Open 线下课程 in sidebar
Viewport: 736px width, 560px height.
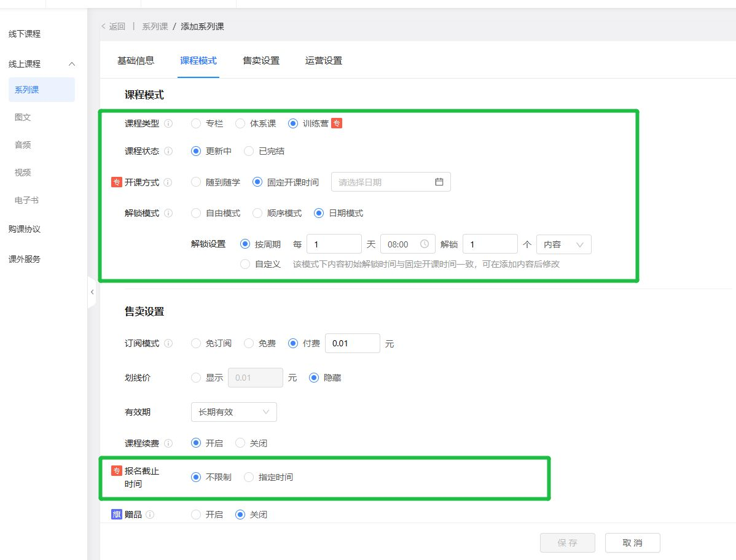(x=25, y=34)
